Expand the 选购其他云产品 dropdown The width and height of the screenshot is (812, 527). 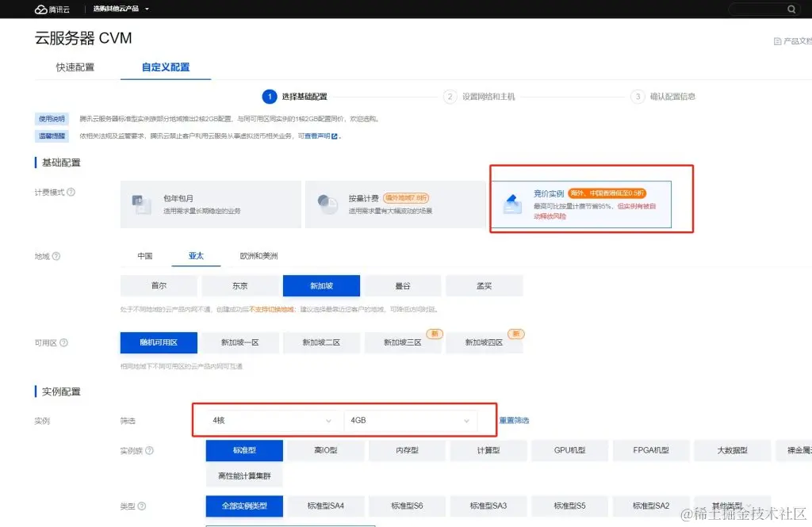click(121, 9)
